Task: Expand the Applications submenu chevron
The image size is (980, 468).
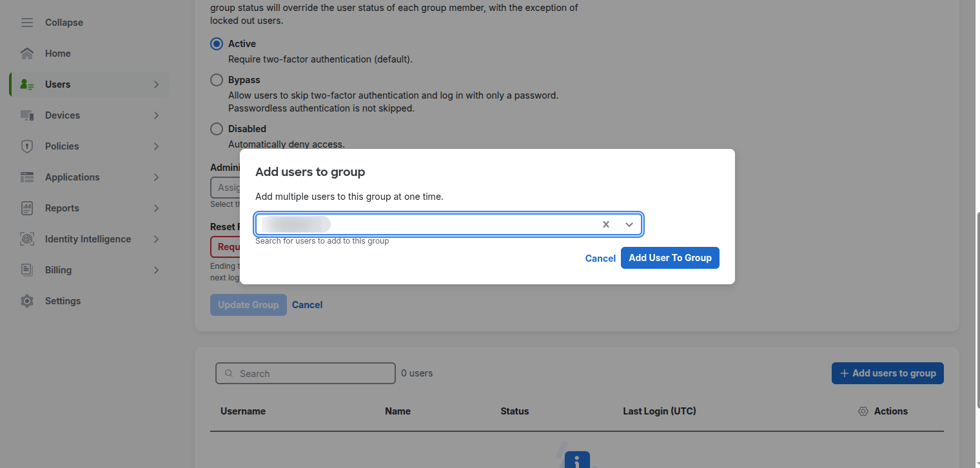Action: tap(156, 177)
